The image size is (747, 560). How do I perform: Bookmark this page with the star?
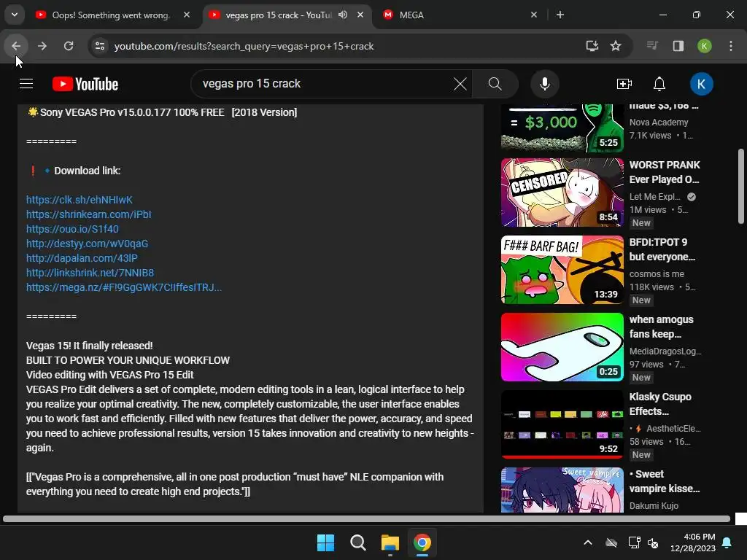click(x=616, y=46)
